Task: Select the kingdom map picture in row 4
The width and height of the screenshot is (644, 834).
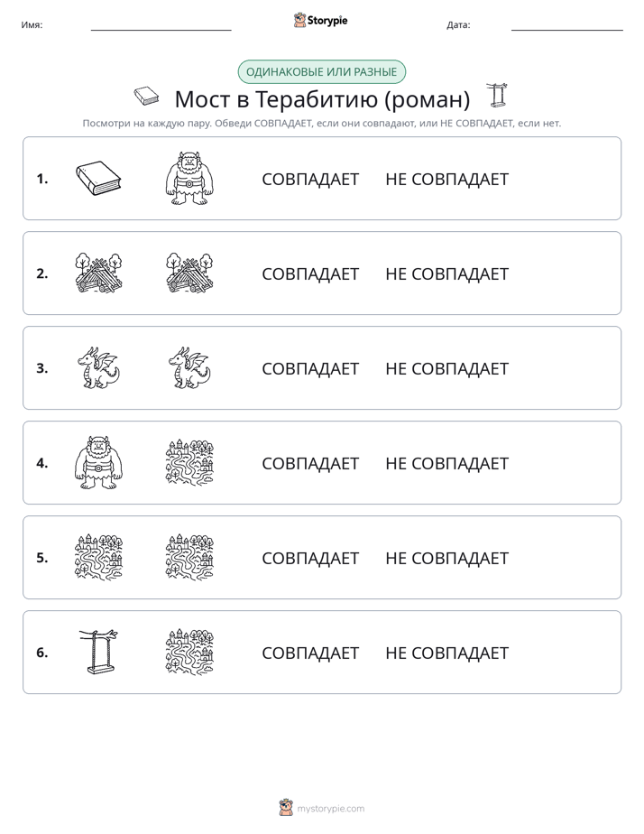Action: pyautogui.click(x=189, y=462)
